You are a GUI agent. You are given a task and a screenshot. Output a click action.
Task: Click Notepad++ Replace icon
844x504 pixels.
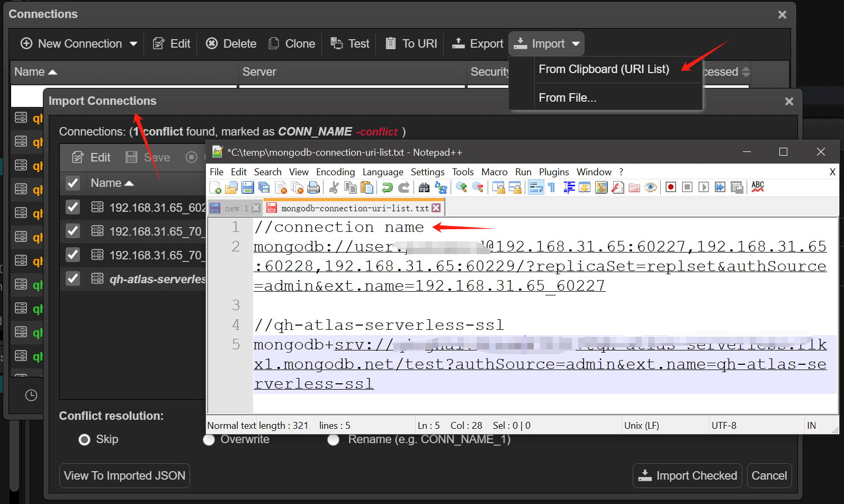(441, 187)
